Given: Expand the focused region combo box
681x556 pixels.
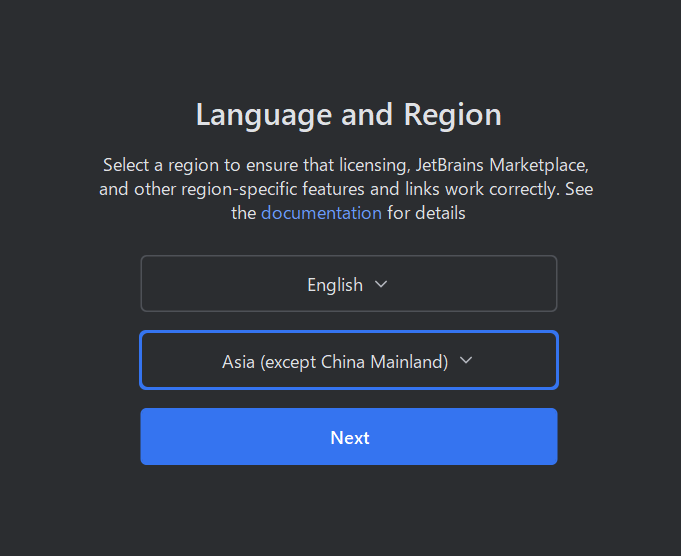Looking at the screenshot, I should [349, 360].
